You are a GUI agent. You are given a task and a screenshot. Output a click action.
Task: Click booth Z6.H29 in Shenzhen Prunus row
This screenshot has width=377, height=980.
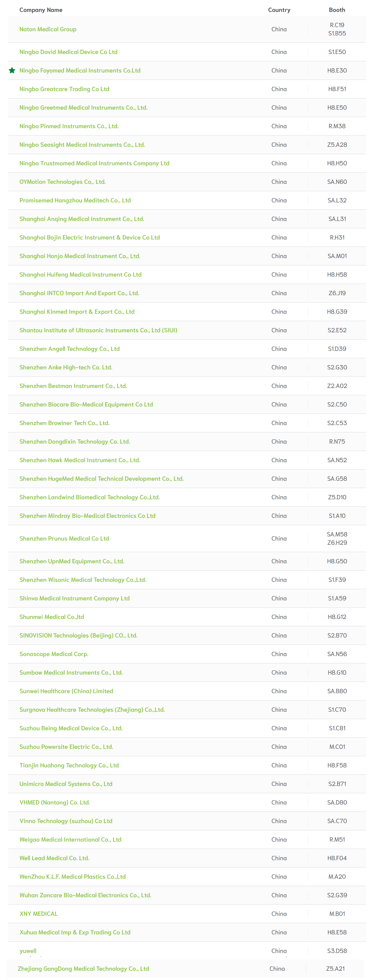click(x=337, y=543)
